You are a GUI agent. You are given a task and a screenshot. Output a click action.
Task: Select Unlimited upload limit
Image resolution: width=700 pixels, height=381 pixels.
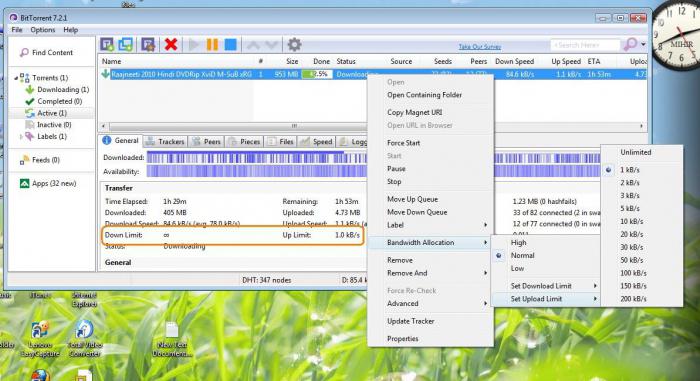pyautogui.click(x=635, y=152)
